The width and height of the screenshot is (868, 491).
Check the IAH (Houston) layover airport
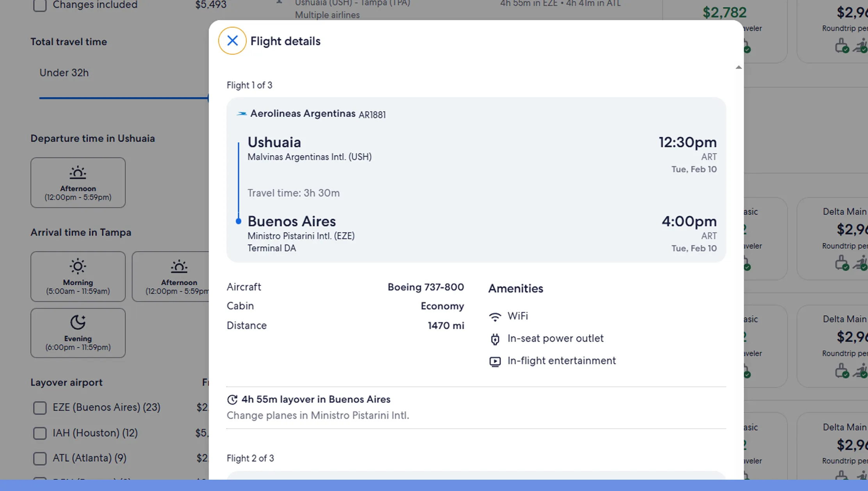[39, 434]
